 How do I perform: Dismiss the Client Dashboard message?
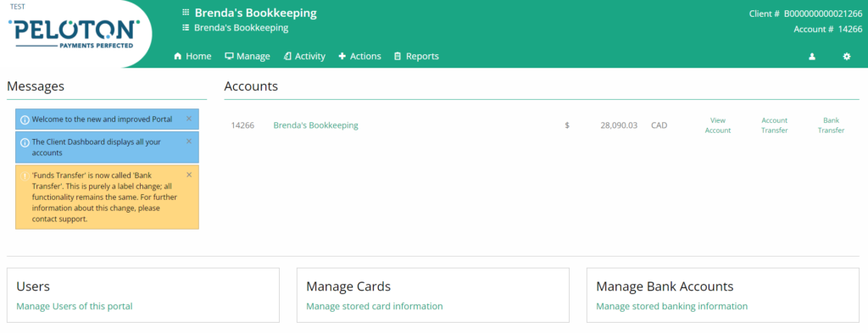click(x=189, y=141)
